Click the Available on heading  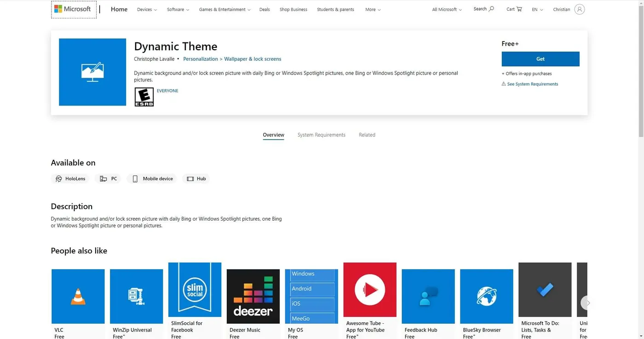point(73,163)
